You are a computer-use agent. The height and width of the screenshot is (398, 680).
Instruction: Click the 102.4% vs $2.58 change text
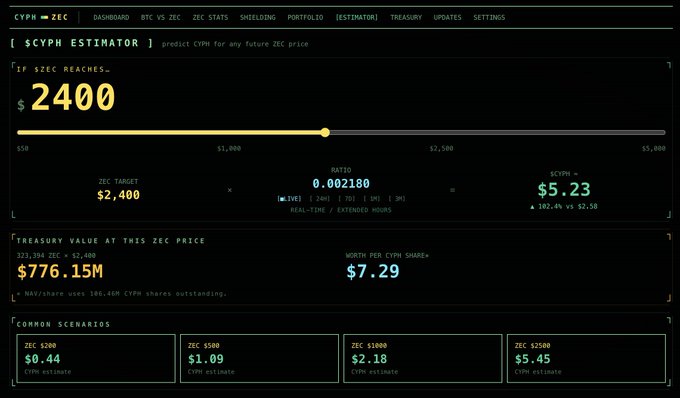click(x=564, y=206)
